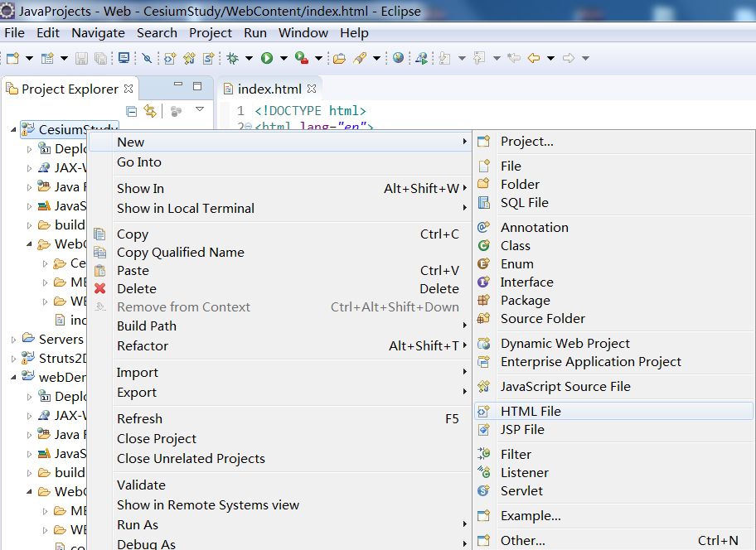This screenshot has width=756, height=550.
Task: Click the Enum icon in New submenu
Action: (x=483, y=264)
